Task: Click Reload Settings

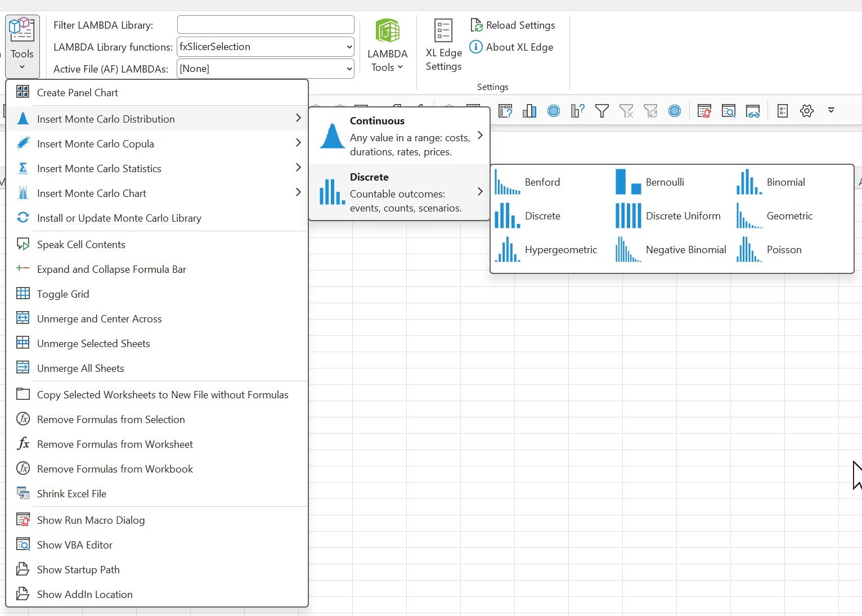Action: coord(513,25)
